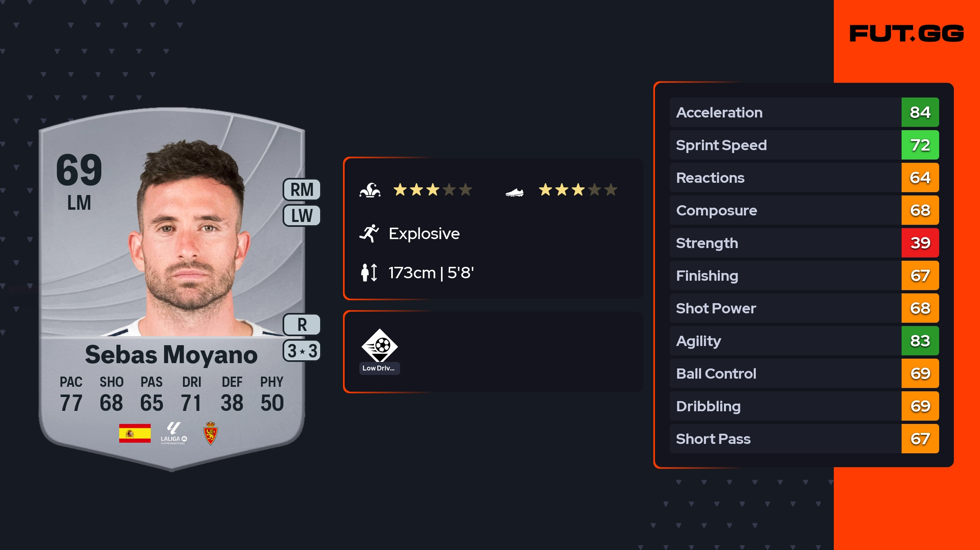The image size is (980, 550).
Task: Click the Sebas Moyano name text
Action: pyautogui.click(x=171, y=355)
